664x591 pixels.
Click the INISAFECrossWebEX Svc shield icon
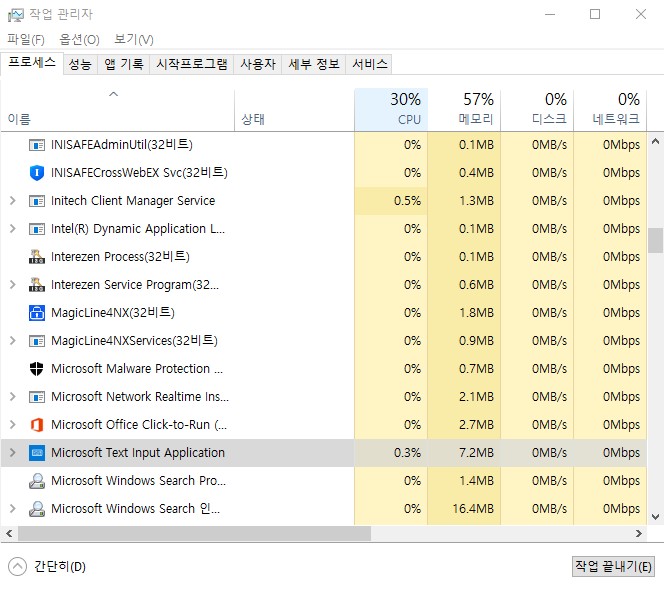[x=37, y=173]
